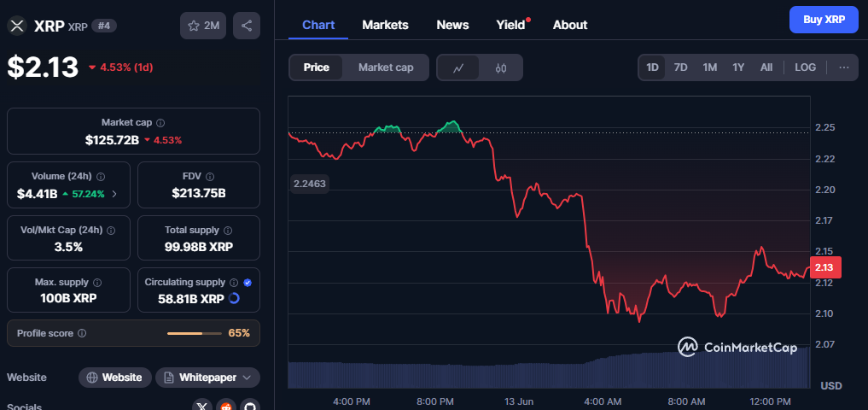Add XRP to watchlist with the star button
868x410 pixels.
click(203, 26)
